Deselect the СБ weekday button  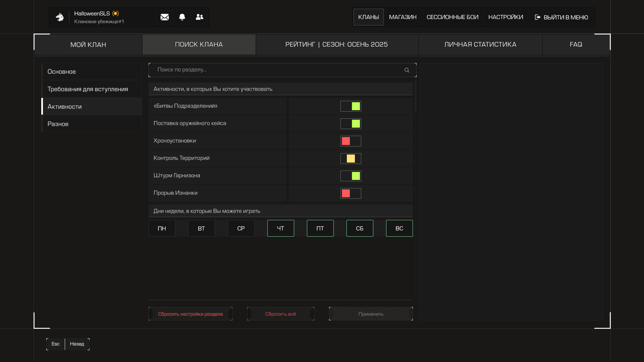pos(360,228)
